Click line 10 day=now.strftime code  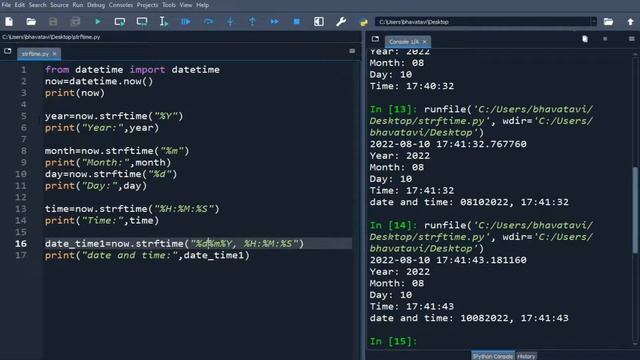[x=111, y=174]
